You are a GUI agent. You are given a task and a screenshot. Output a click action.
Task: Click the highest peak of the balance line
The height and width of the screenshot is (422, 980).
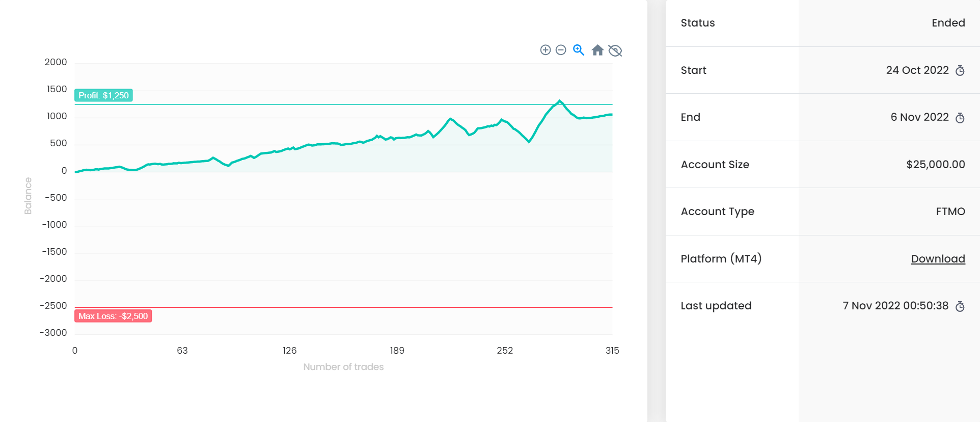560,101
